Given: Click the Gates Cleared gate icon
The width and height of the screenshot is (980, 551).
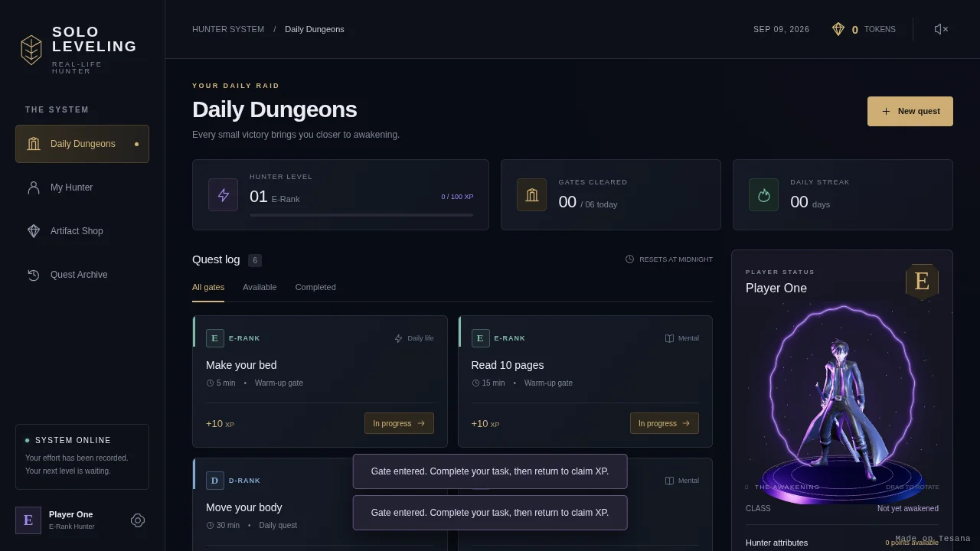Looking at the screenshot, I should 532,195.
